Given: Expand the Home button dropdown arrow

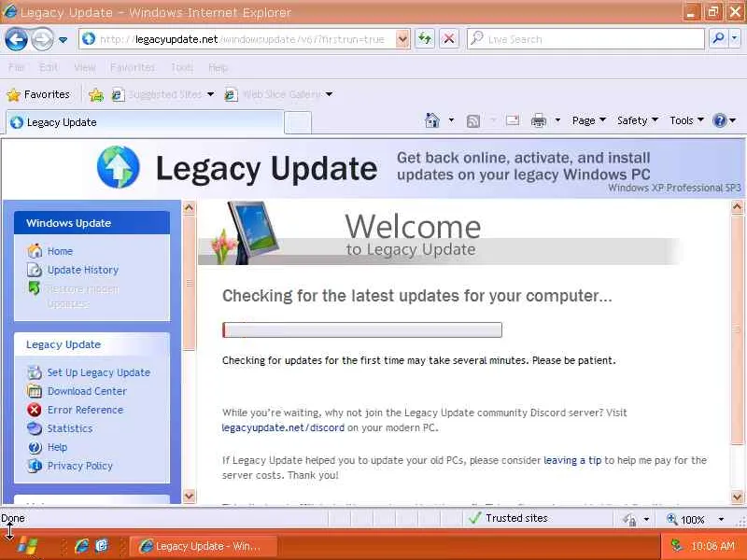Looking at the screenshot, I should tap(451, 120).
